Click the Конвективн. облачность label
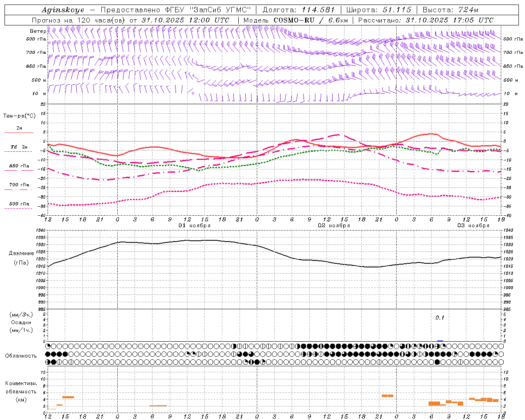The image size is (525, 420). tap(21, 391)
